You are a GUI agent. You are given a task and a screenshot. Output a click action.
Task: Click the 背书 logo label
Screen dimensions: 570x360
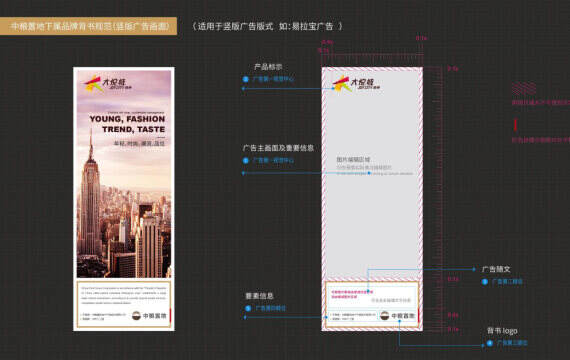pos(502,331)
